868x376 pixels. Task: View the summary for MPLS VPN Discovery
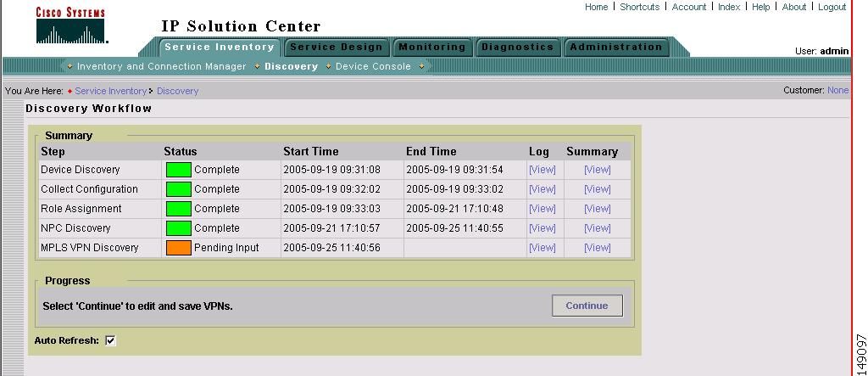tap(598, 247)
